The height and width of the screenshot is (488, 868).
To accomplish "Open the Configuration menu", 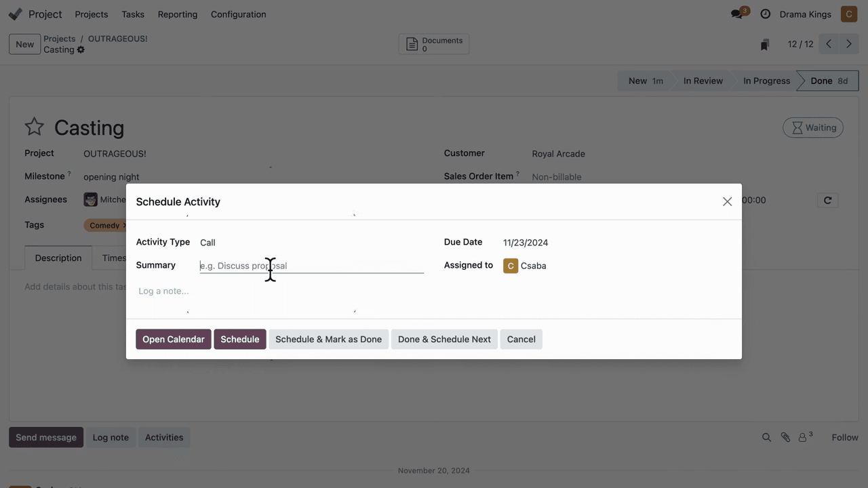I will [238, 14].
